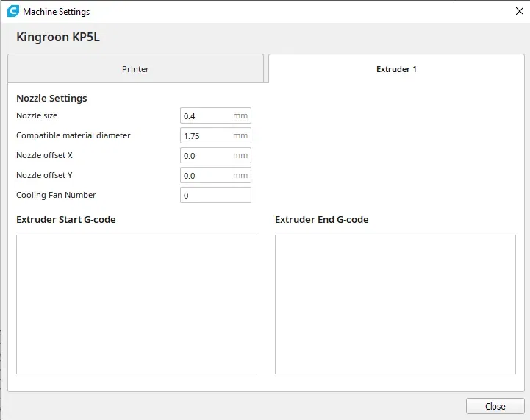
Task: Switch to the Printer tab
Action: click(x=135, y=68)
